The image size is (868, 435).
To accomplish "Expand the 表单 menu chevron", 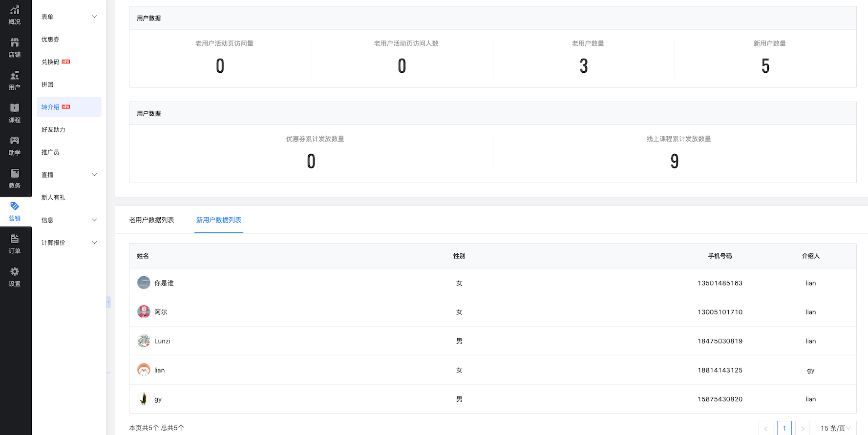I will coord(94,17).
